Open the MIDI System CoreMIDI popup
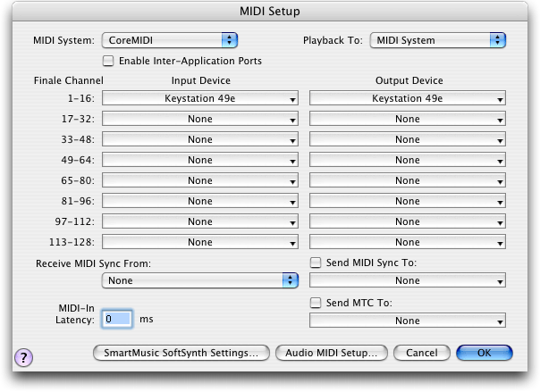Image resolution: width=540 pixels, height=392 pixels. 170,40
